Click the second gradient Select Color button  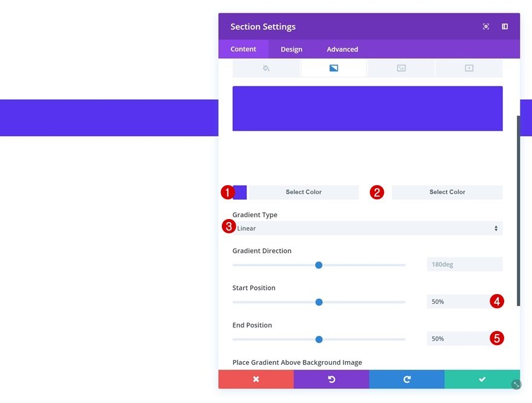coord(447,192)
